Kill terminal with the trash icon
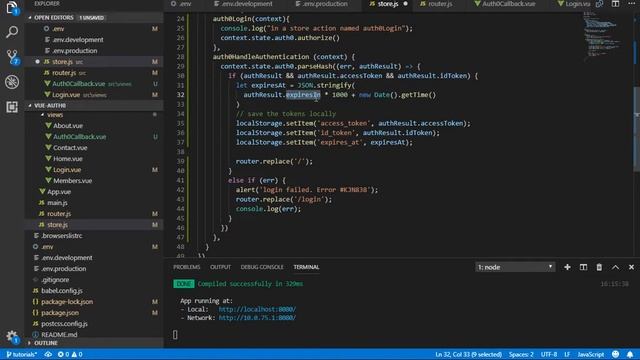The height and width of the screenshot is (360, 640). [599, 267]
